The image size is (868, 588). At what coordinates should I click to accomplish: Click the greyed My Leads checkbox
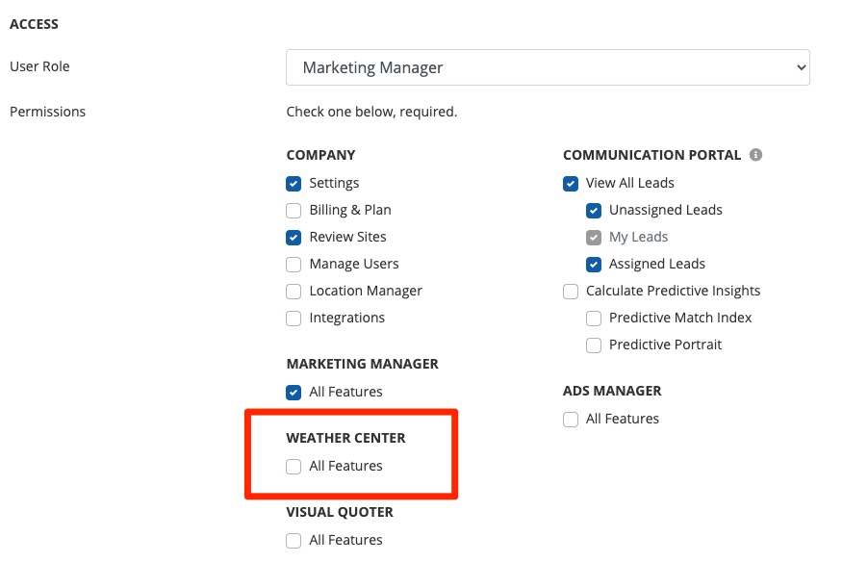point(594,237)
